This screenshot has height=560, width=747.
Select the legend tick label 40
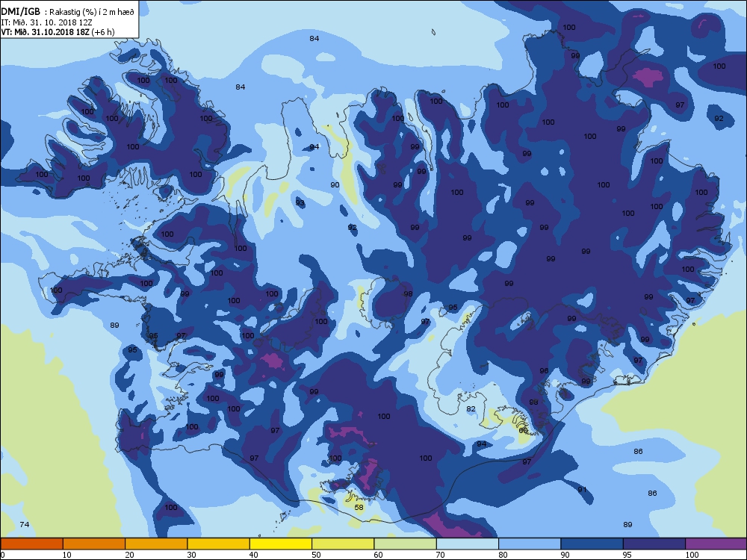253,555
